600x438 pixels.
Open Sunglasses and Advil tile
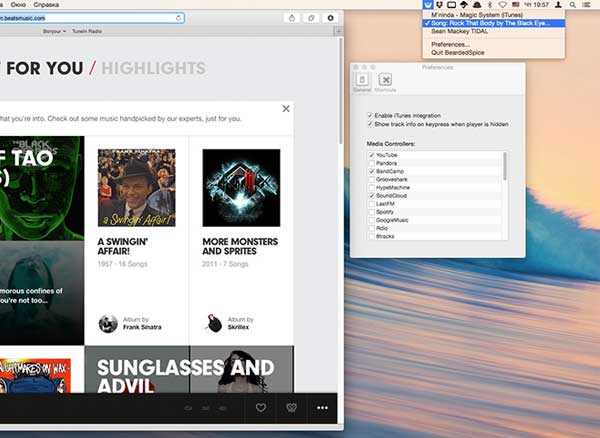coord(189,370)
